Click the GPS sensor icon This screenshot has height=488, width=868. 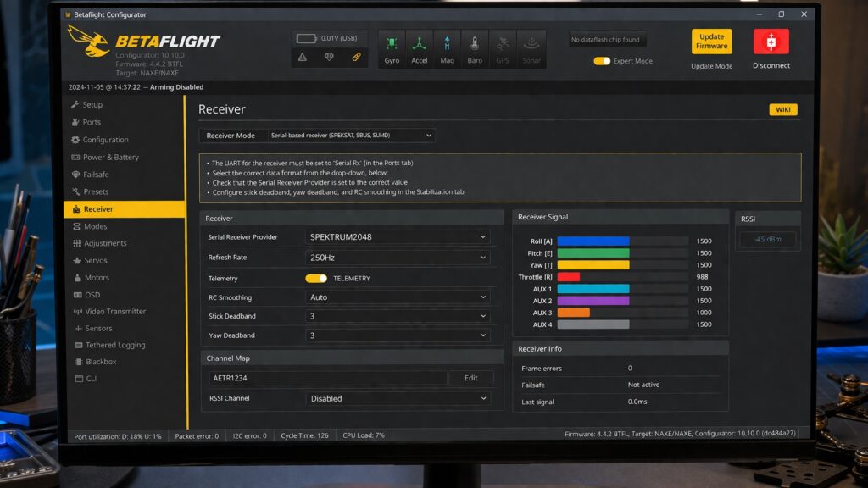503,44
